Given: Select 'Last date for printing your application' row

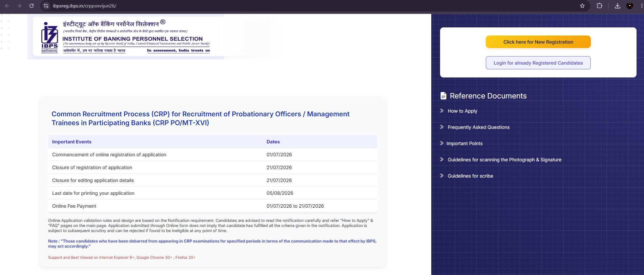Looking at the screenshot, I should (213, 193).
